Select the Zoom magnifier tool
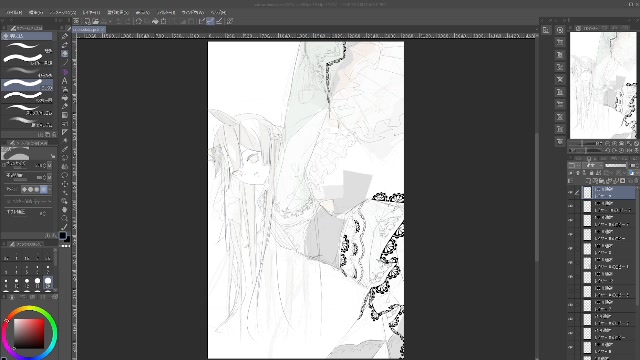The image size is (640, 360). (x=64, y=218)
